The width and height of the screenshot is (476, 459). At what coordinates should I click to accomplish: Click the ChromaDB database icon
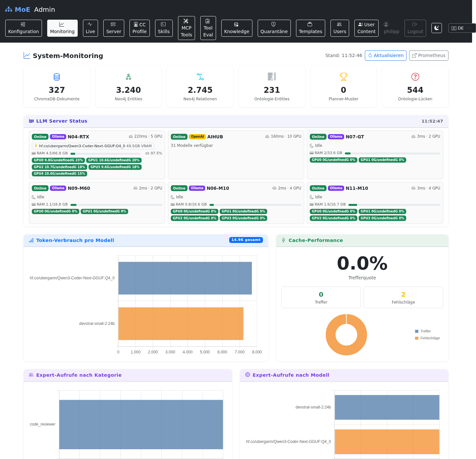57,77
